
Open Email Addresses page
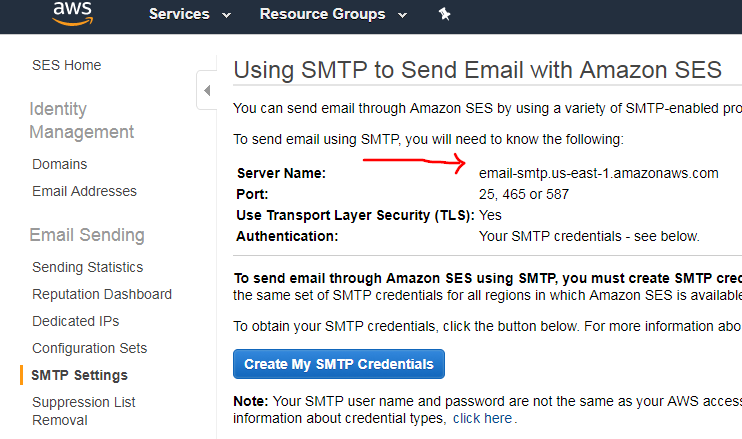[84, 191]
